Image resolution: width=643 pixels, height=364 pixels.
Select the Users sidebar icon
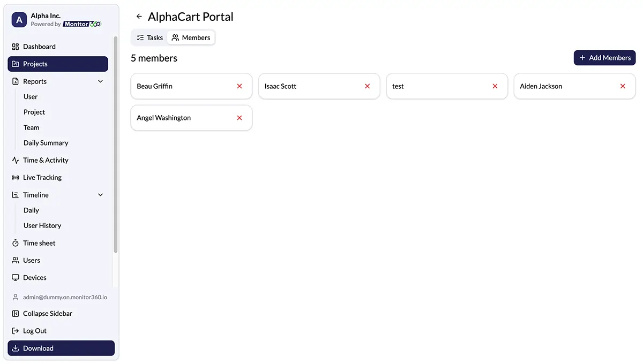(14, 260)
